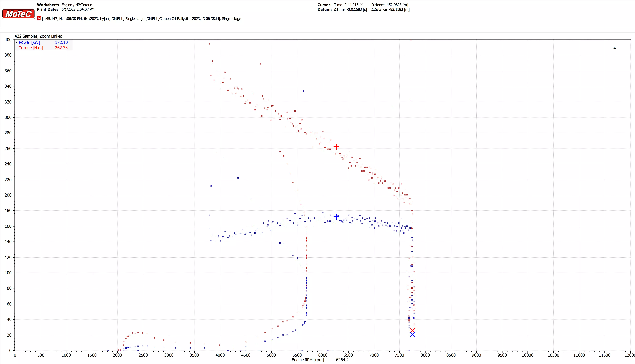Click the Engine RPM axis label
635x364 pixels.
coord(308,360)
